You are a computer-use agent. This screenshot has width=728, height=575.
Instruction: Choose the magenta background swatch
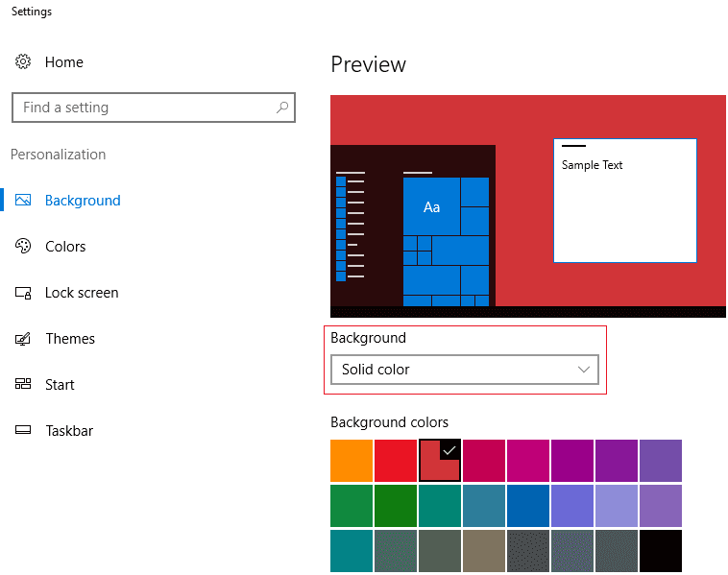528,461
